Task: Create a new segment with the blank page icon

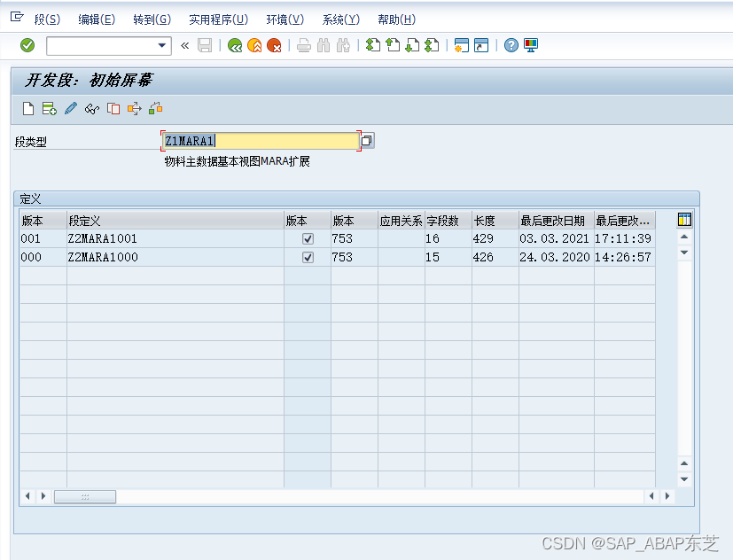Action: (x=27, y=108)
